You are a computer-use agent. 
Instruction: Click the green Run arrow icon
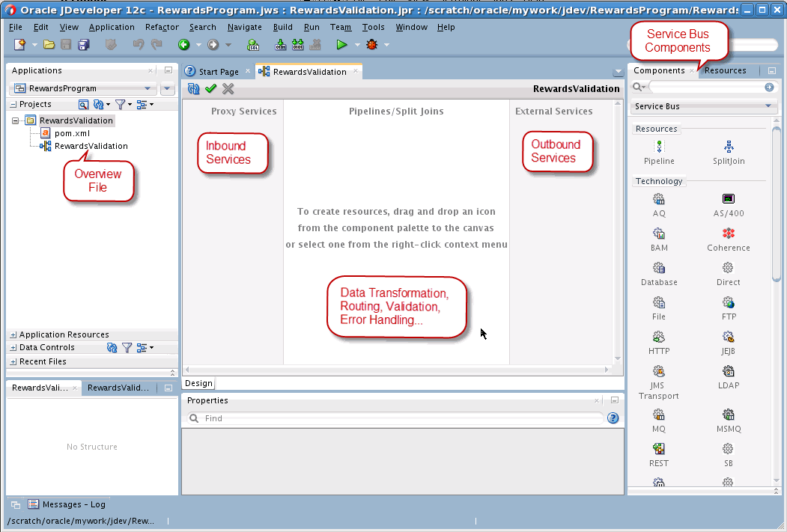pos(341,45)
